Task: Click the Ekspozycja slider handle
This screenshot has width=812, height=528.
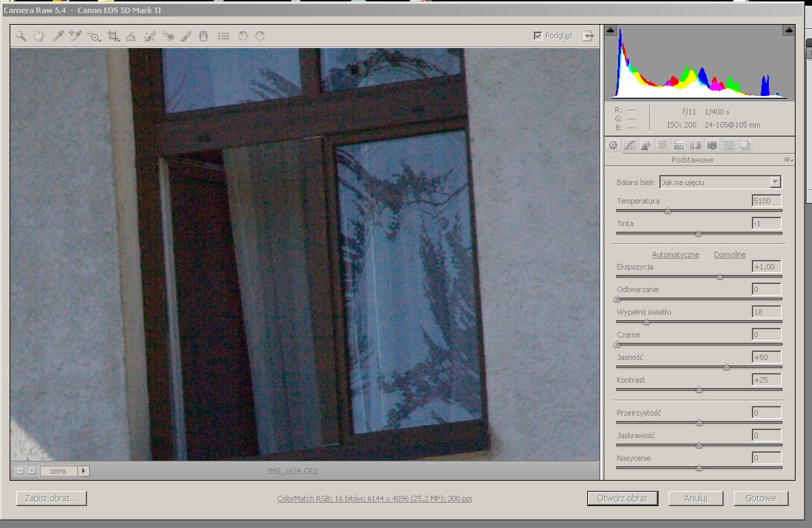Action: pyautogui.click(x=719, y=276)
